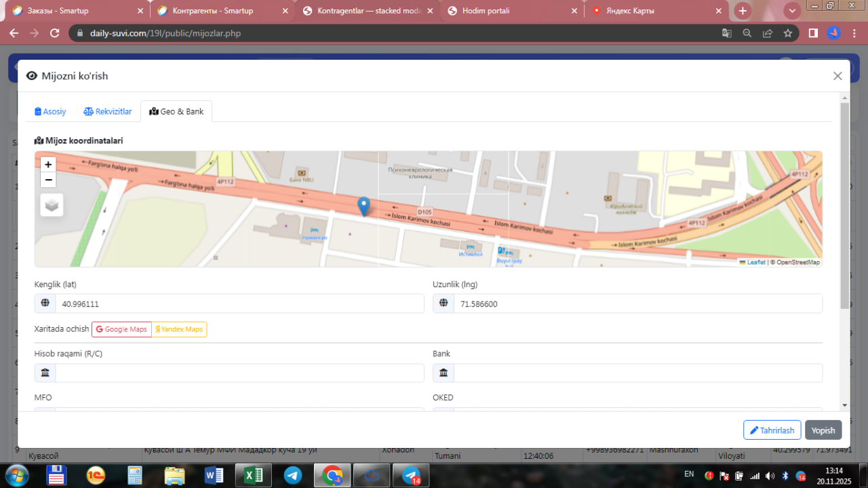Open Chrome tab search dropdown

click(791, 11)
